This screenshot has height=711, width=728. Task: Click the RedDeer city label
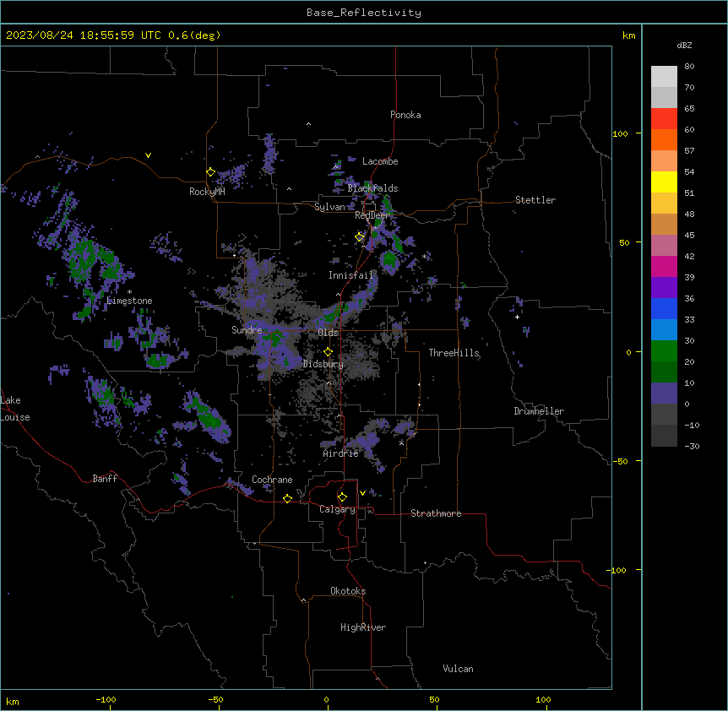[372, 216]
